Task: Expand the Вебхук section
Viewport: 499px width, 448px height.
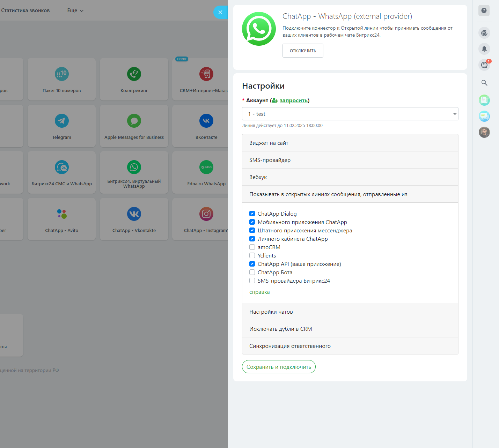Action: 350,177
